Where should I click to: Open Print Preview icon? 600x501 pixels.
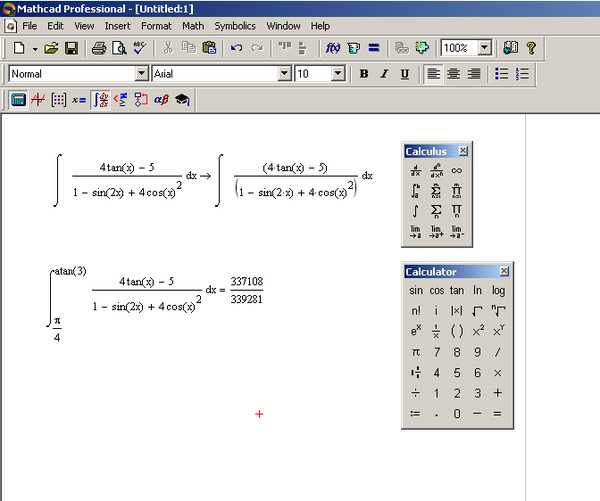tap(119, 48)
